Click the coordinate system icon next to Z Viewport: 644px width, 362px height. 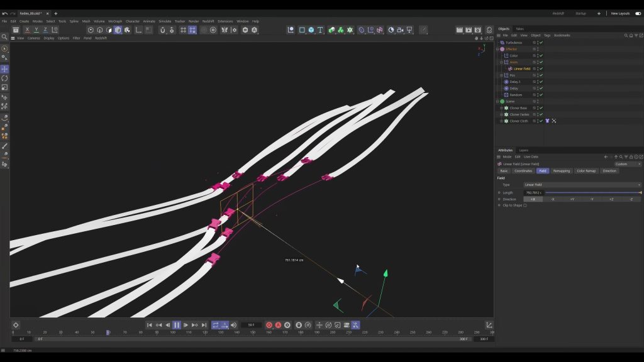55,30
